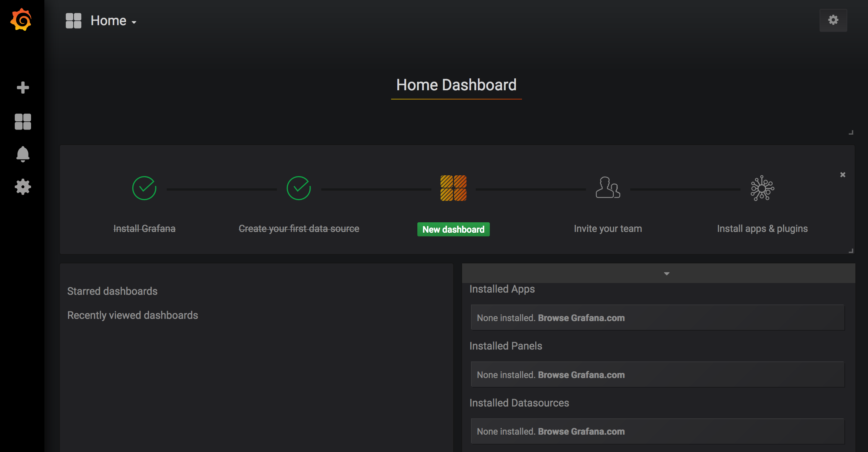The width and height of the screenshot is (868, 452).
Task: Click the Invite your team people icon
Action: click(x=608, y=188)
